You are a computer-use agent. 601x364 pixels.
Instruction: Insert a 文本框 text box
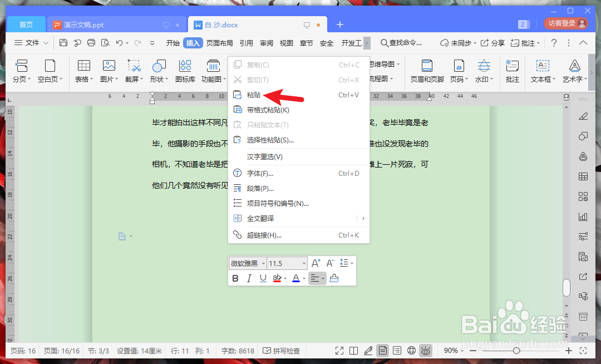coord(543,71)
